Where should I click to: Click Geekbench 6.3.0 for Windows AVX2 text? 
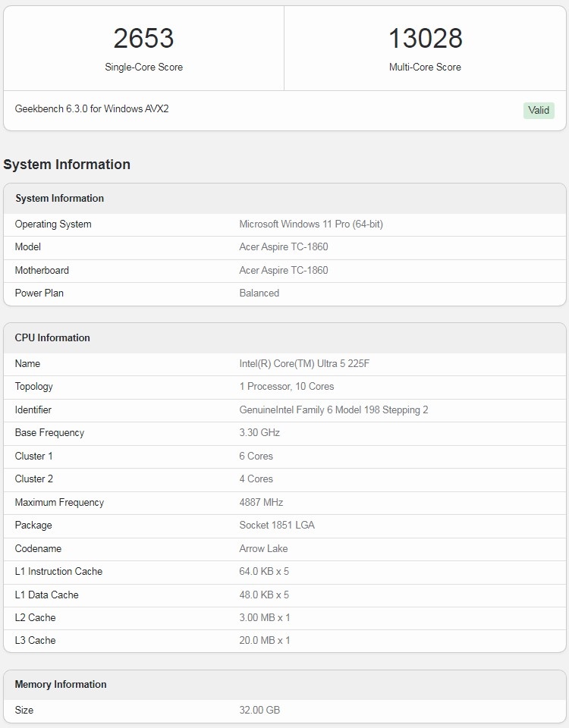click(x=92, y=108)
